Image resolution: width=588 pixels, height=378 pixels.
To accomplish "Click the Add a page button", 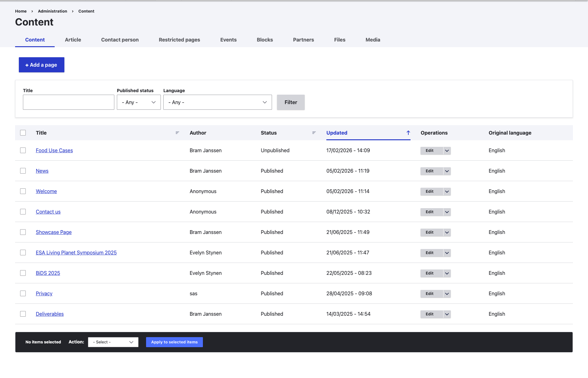I will [41, 65].
